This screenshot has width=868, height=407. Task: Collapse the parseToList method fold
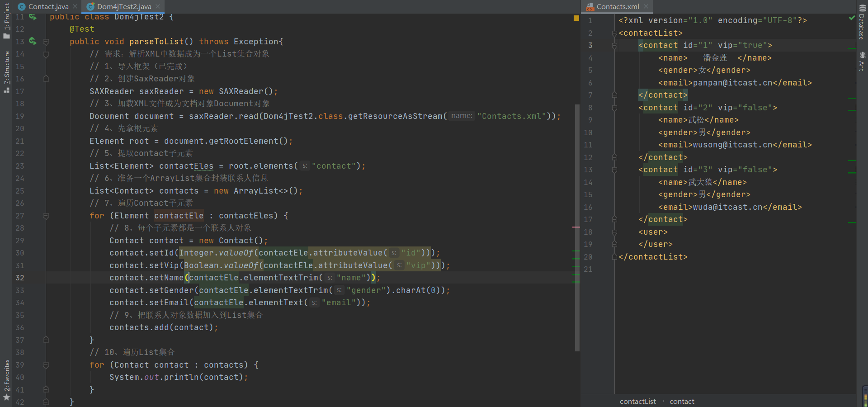[46, 42]
